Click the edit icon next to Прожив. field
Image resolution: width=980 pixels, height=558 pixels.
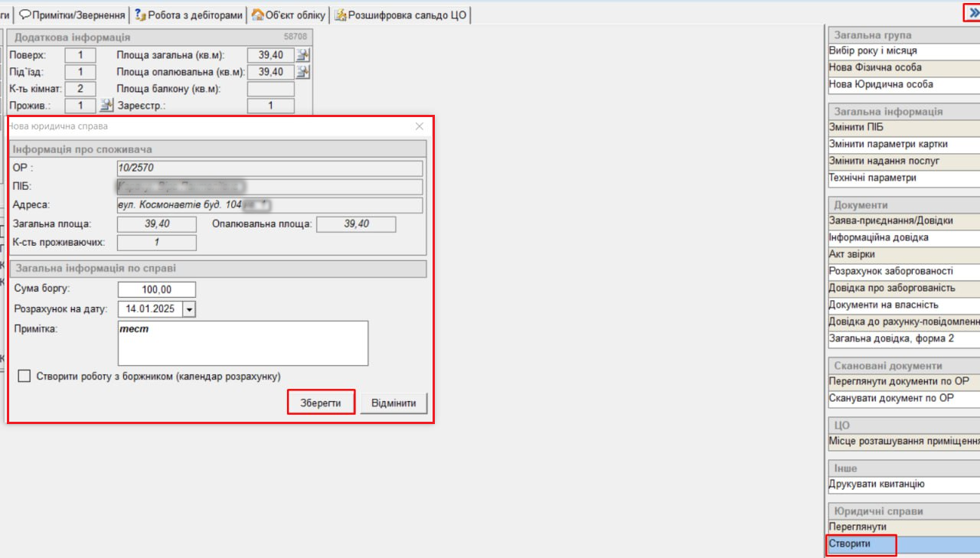click(106, 106)
